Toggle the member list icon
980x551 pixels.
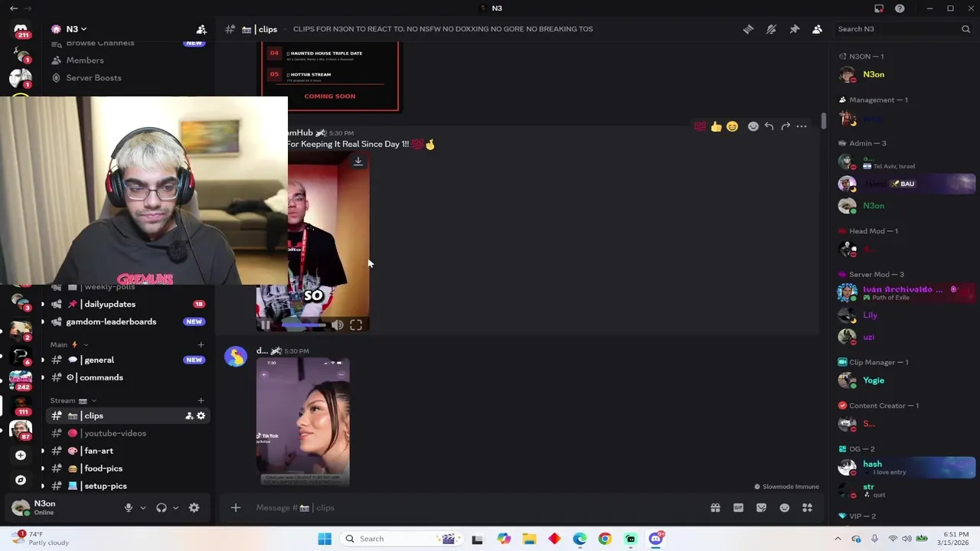coord(817,29)
